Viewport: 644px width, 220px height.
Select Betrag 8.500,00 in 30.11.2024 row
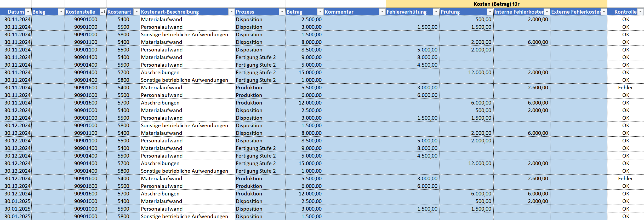(305, 50)
